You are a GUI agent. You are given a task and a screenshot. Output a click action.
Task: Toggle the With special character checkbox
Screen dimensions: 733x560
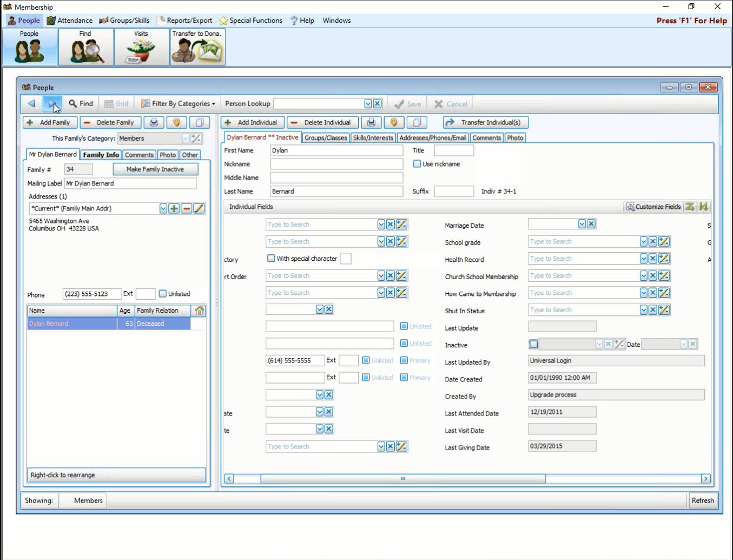pyautogui.click(x=271, y=259)
